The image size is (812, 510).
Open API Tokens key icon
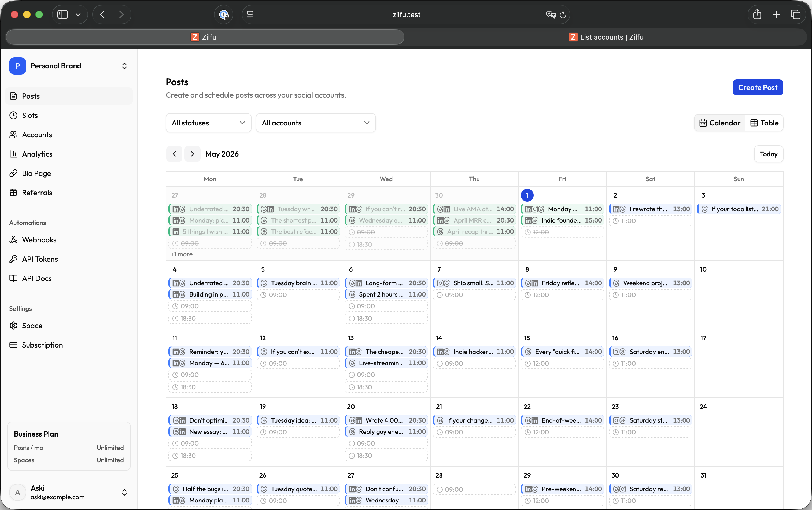coord(13,259)
